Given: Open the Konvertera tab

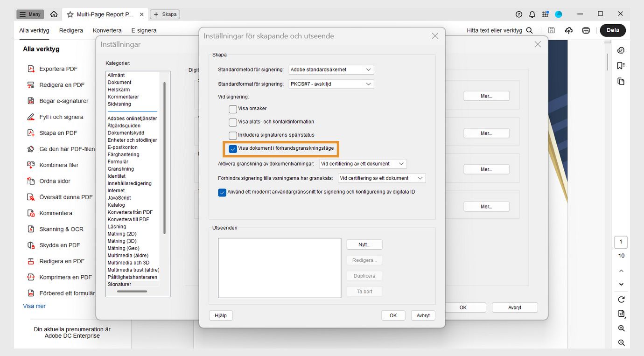Looking at the screenshot, I should click(107, 30).
